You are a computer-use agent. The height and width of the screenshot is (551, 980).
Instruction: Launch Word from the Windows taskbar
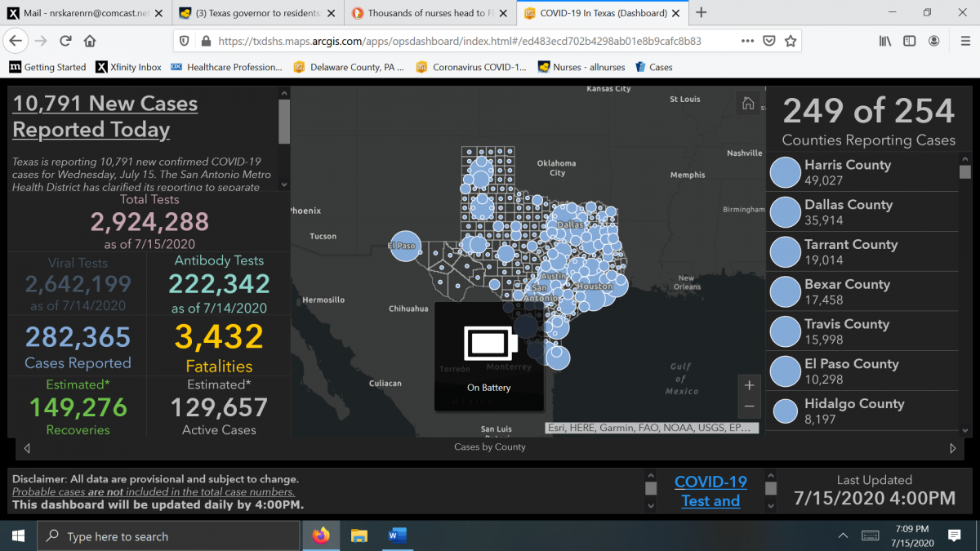point(397,535)
